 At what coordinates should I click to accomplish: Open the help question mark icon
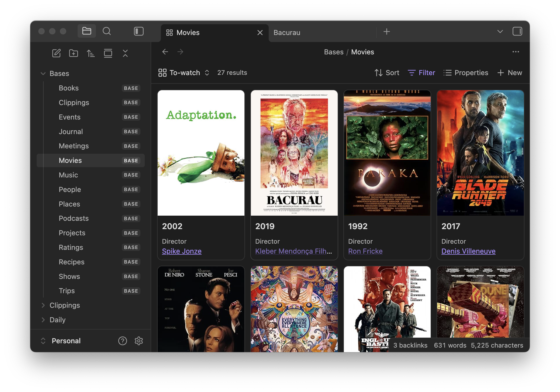pyautogui.click(x=123, y=341)
